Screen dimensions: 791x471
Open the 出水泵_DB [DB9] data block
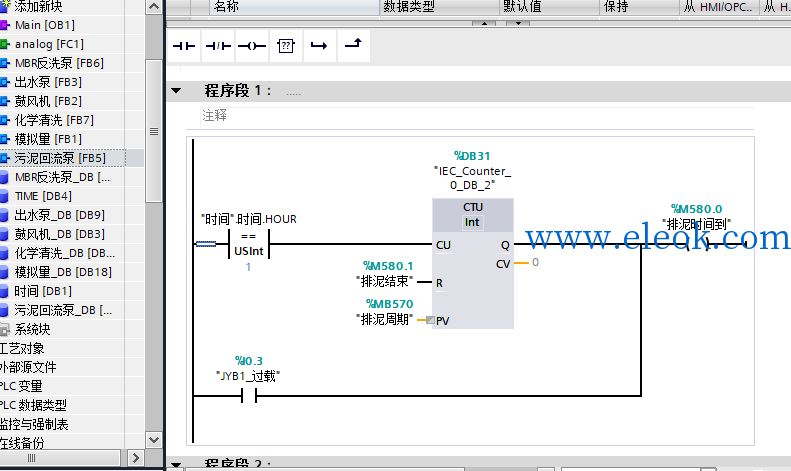click(x=60, y=215)
